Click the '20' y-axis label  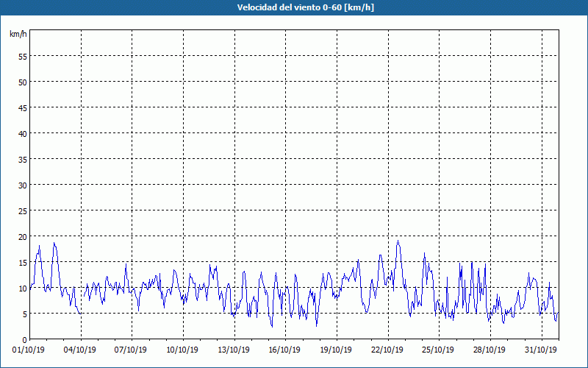coord(23,238)
